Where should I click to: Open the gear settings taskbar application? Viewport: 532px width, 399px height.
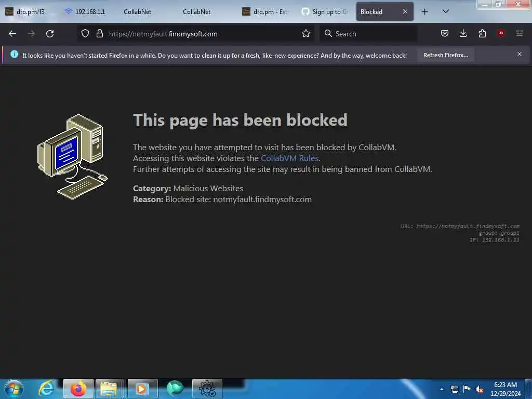(207, 389)
